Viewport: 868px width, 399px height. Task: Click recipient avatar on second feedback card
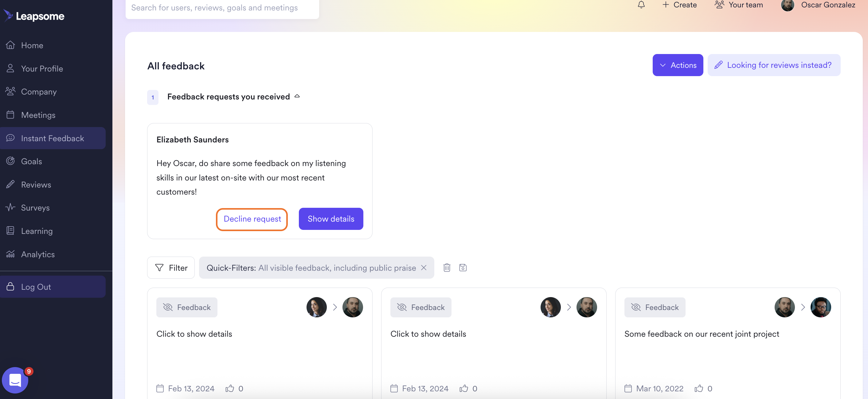[587, 307]
